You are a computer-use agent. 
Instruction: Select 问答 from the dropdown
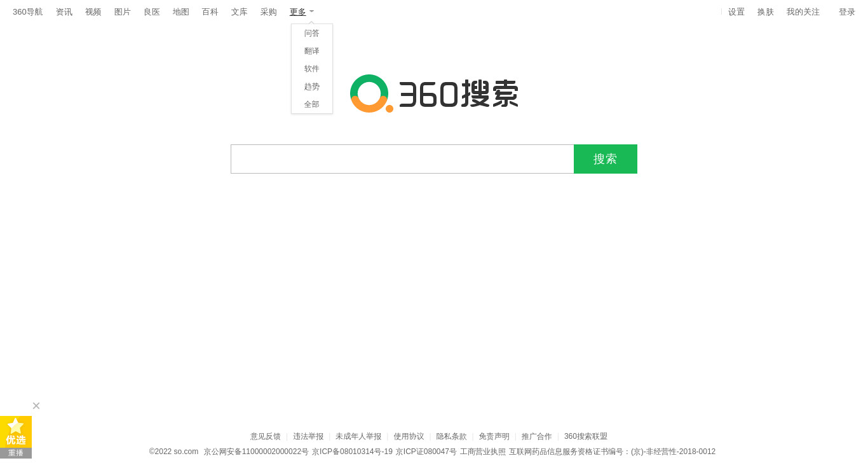(312, 33)
